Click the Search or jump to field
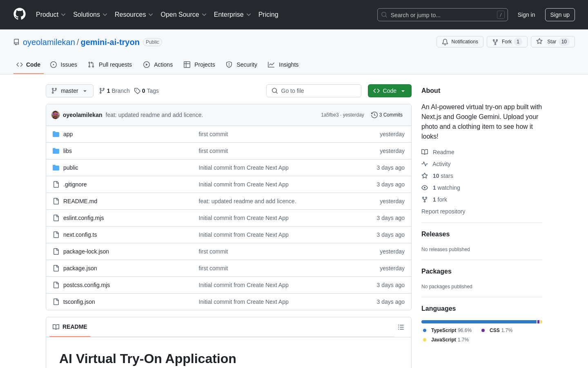The image size is (588, 368). coord(443,15)
